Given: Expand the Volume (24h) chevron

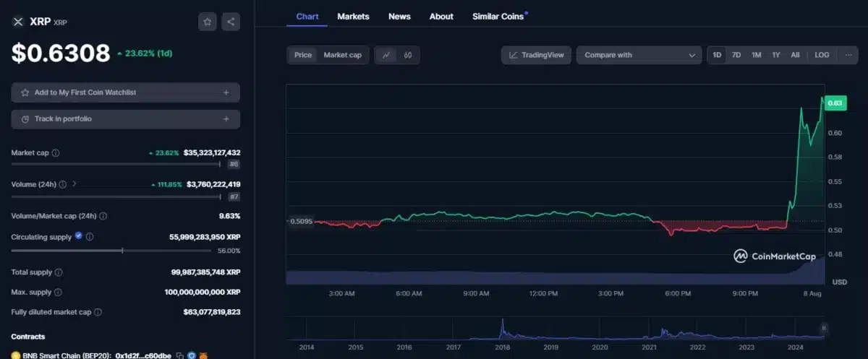Looking at the screenshot, I should tap(75, 184).
